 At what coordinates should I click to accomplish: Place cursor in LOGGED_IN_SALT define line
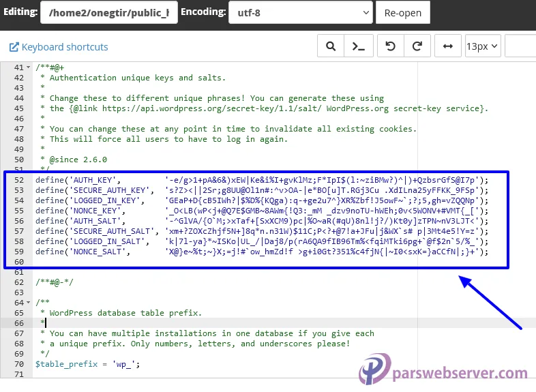[262, 241]
